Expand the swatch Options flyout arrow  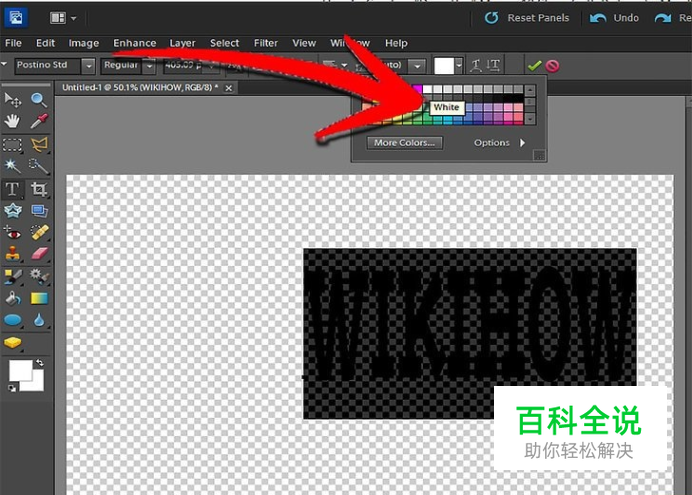pyautogui.click(x=523, y=142)
